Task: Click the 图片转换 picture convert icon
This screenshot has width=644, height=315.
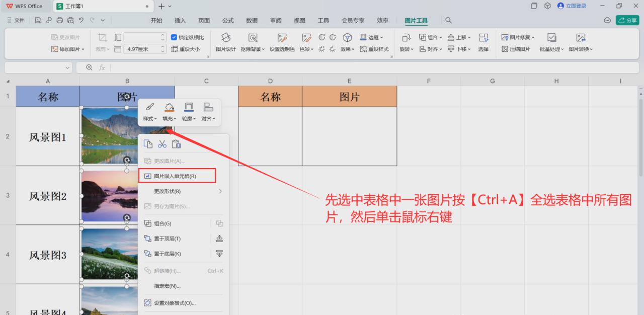Action: point(581,43)
